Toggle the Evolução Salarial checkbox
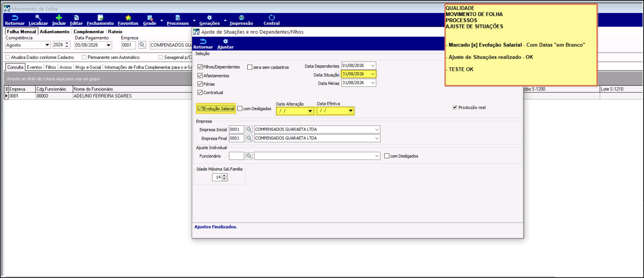The height and width of the screenshot is (278, 644). (200, 109)
